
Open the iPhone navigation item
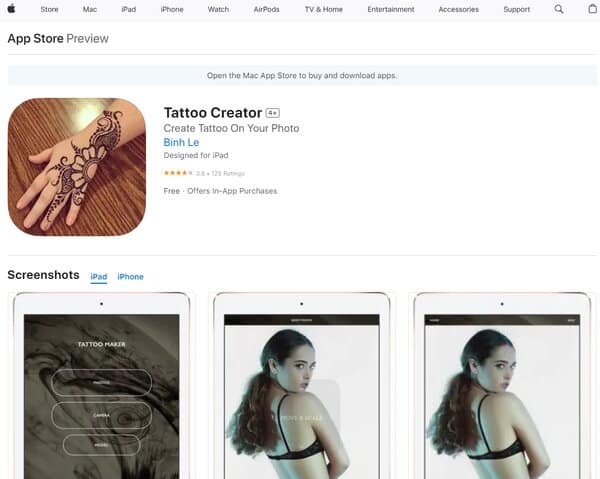click(172, 10)
